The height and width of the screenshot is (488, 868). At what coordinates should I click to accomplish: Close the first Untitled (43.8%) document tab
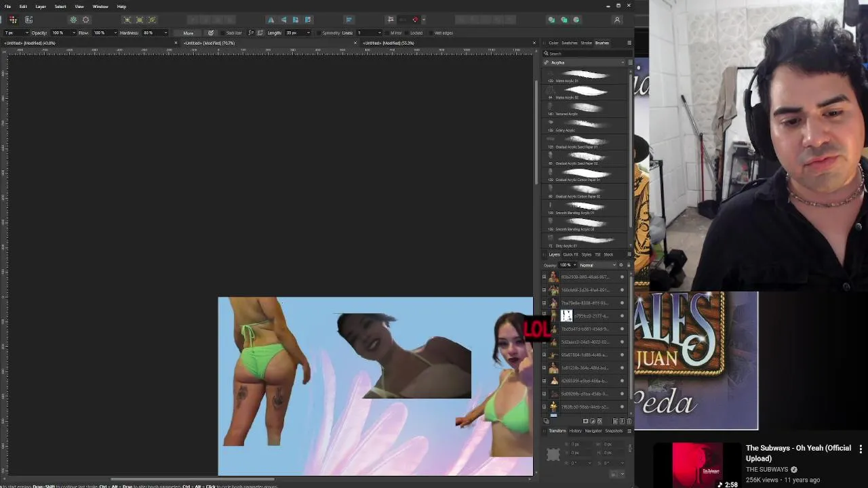[176, 43]
